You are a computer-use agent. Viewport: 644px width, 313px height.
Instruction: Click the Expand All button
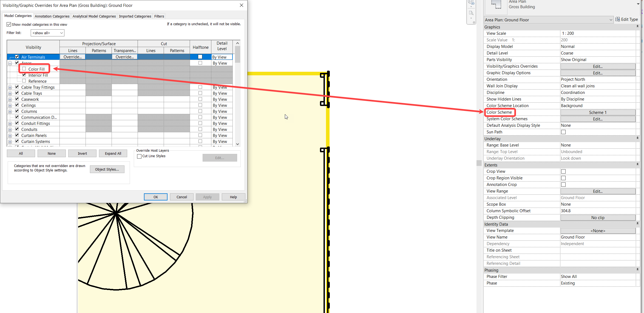[x=113, y=153]
